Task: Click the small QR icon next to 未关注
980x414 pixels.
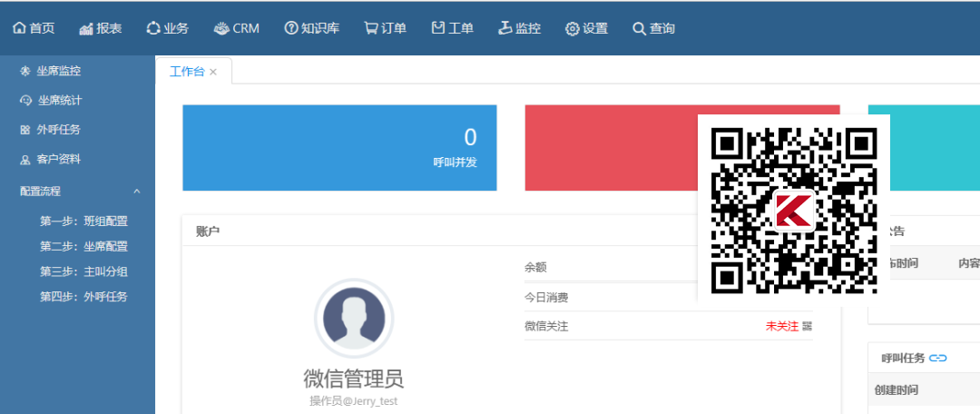Action: tap(807, 326)
